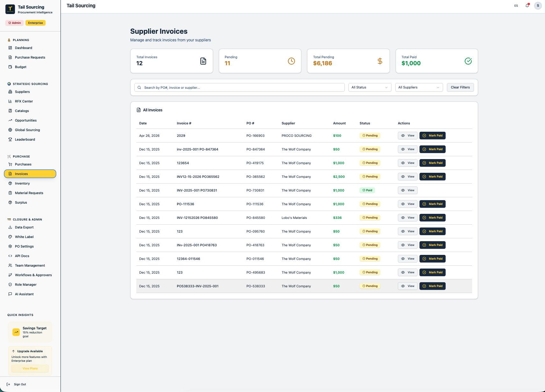Click PO-495683 cell

[x=256, y=272]
